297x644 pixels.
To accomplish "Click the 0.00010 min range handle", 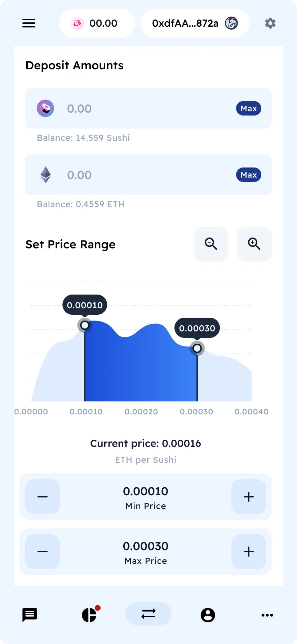I will click(x=85, y=325).
